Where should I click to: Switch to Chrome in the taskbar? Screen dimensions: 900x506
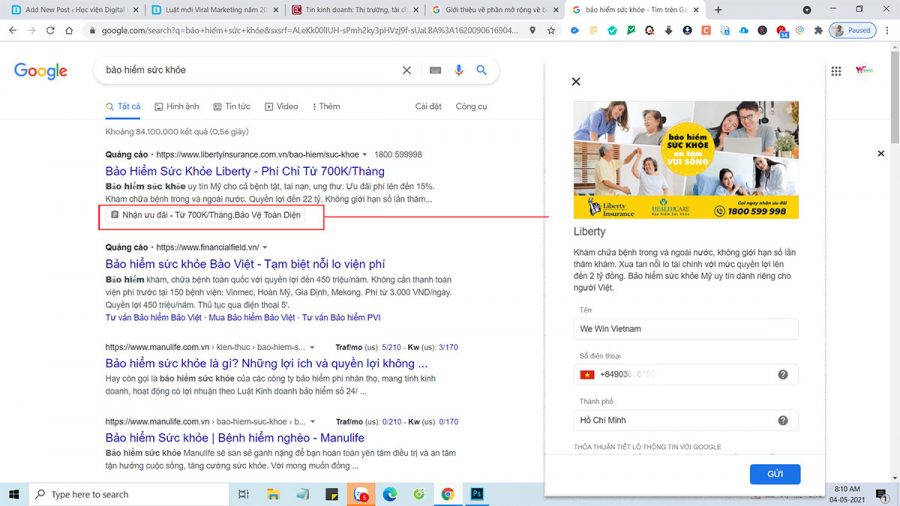pos(448,494)
